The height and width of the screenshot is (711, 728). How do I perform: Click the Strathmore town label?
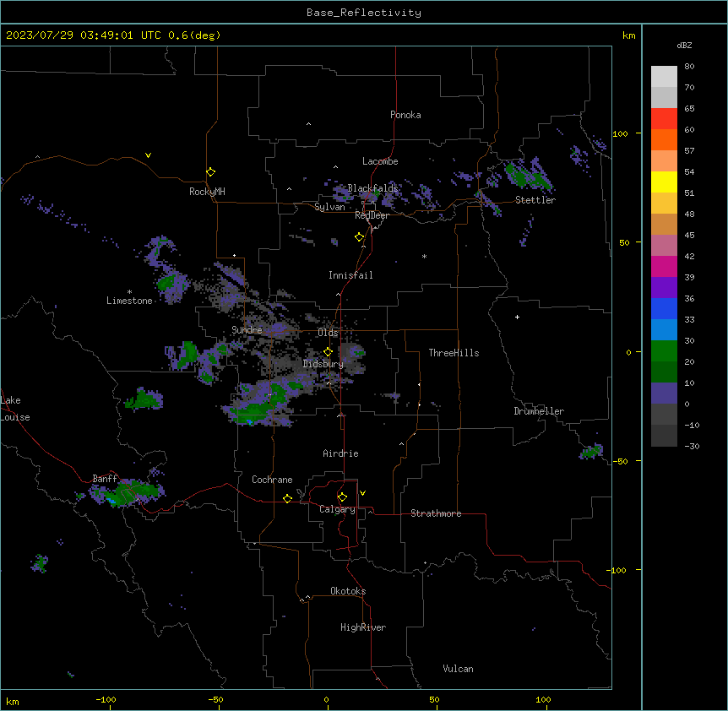coord(436,513)
